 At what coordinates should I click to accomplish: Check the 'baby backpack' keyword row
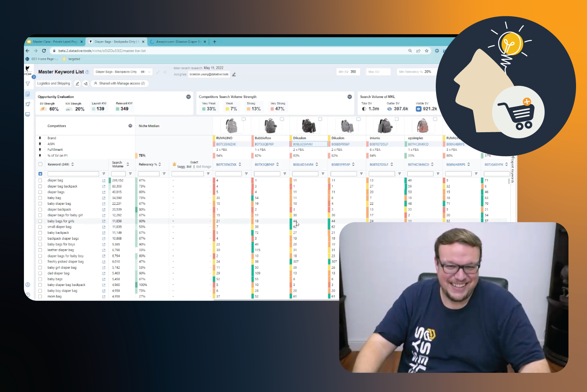(x=40, y=233)
